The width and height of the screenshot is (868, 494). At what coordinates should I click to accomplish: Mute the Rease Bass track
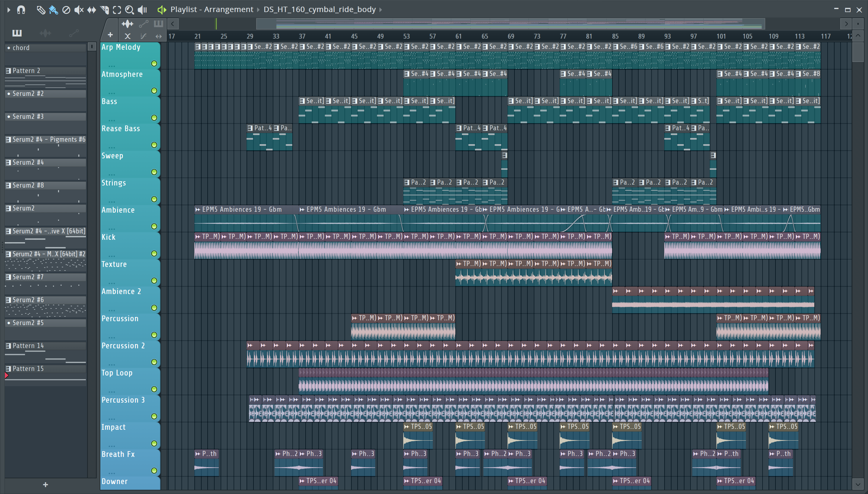[x=154, y=145]
